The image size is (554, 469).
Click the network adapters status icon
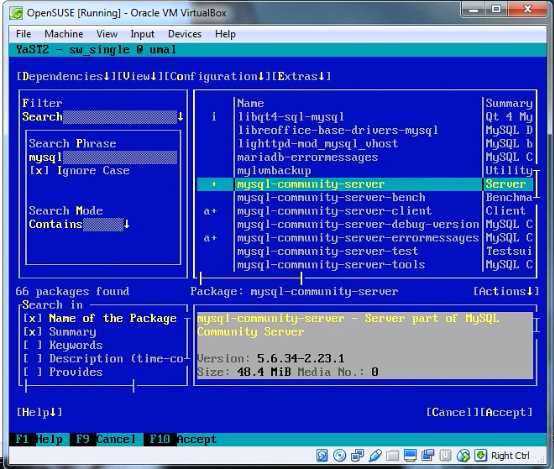pos(357,456)
